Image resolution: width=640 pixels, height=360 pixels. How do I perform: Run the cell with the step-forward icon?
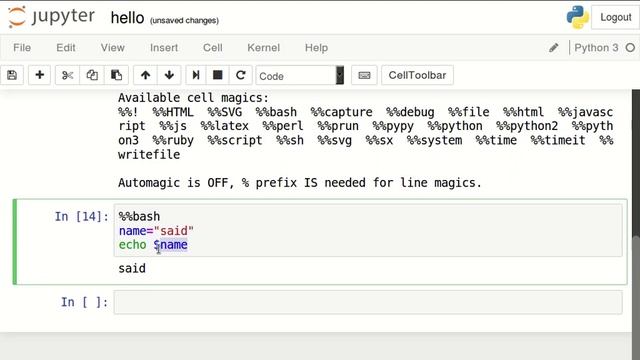(196, 75)
